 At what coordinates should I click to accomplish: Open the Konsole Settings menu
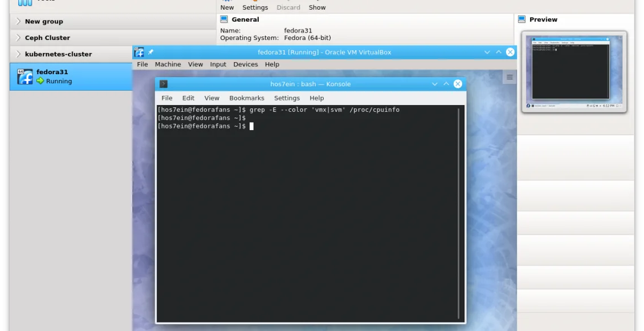pos(287,98)
